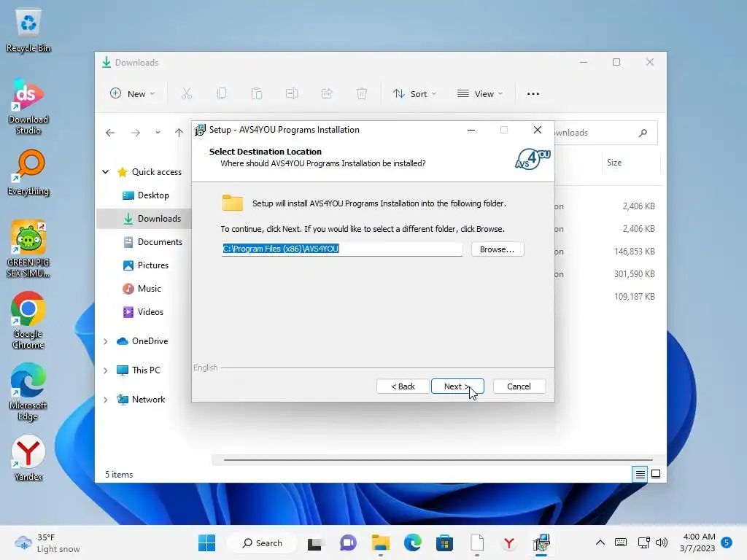This screenshot has height=560, width=747.
Task: Click the 146,853 KB file size cell
Action: point(634,252)
